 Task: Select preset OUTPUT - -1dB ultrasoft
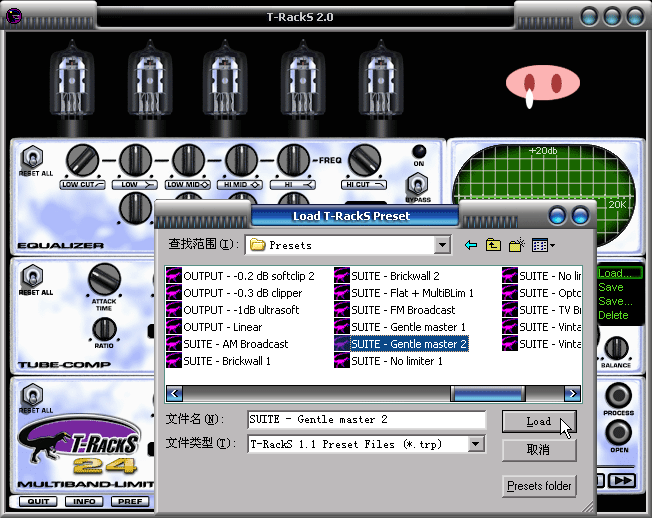click(233, 310)
